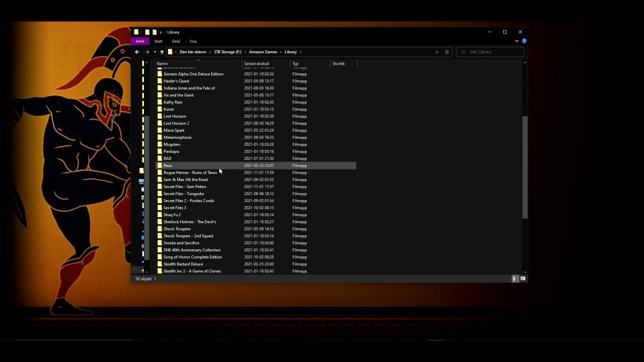Expand chevron after Library breadcrumb
This screenshot has width=644, height=362.
click(x=301, y=52)
